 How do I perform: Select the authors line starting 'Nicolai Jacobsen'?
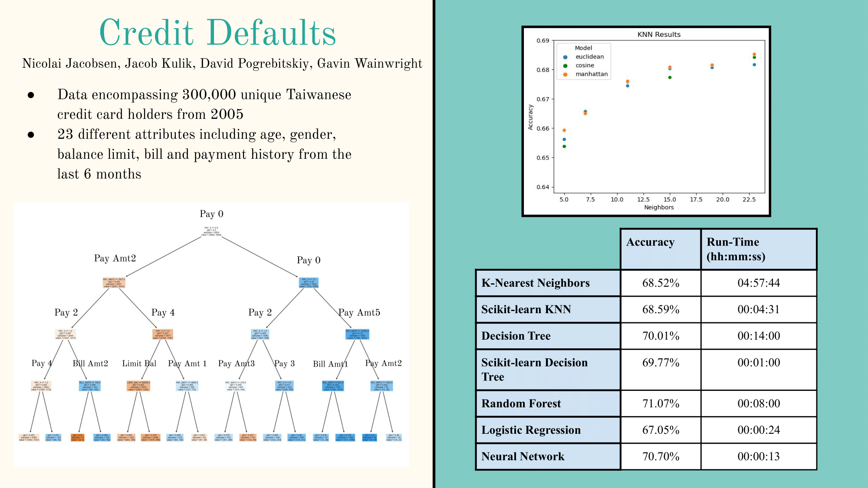[x=222, y=64]
